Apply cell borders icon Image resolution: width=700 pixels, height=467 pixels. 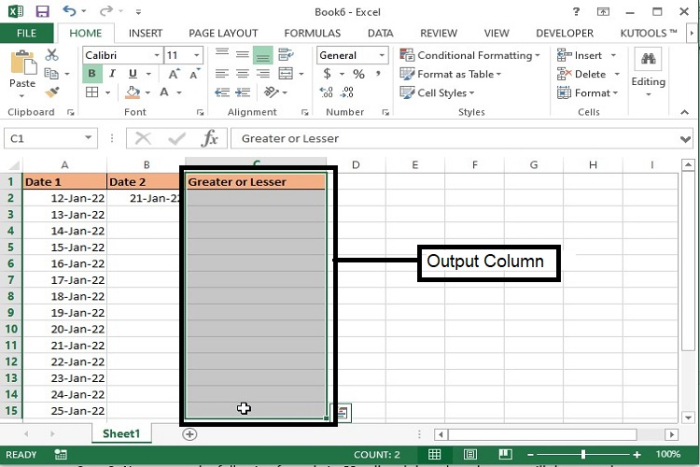[92, 92]
